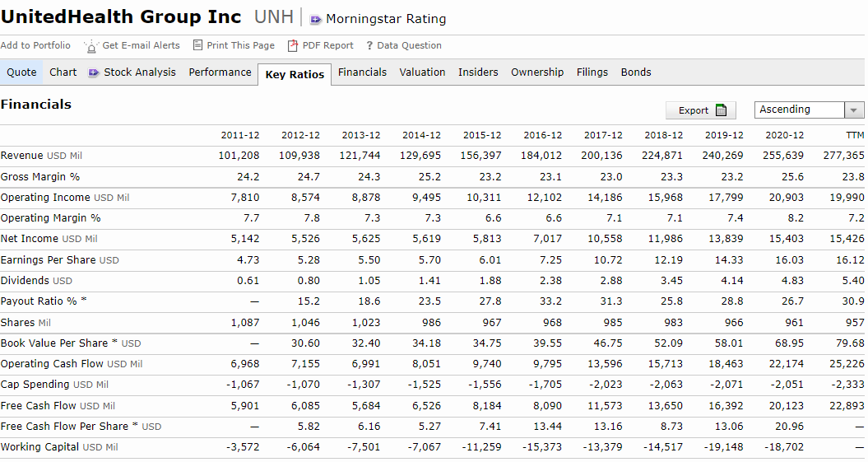This screenshot has height=462, width=868.
Task: Go to the Stock Analysis tab
Action: click(x=140, y=72)
